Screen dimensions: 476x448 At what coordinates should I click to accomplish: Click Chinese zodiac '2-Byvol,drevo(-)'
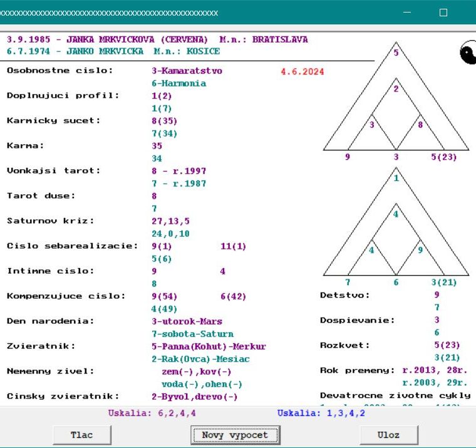click(x=195, y=397)
